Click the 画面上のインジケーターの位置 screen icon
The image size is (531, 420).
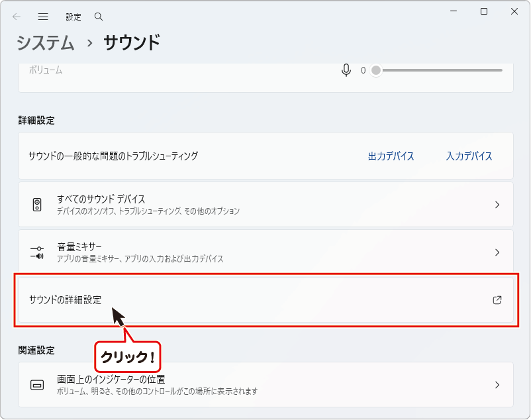point(37,385)
